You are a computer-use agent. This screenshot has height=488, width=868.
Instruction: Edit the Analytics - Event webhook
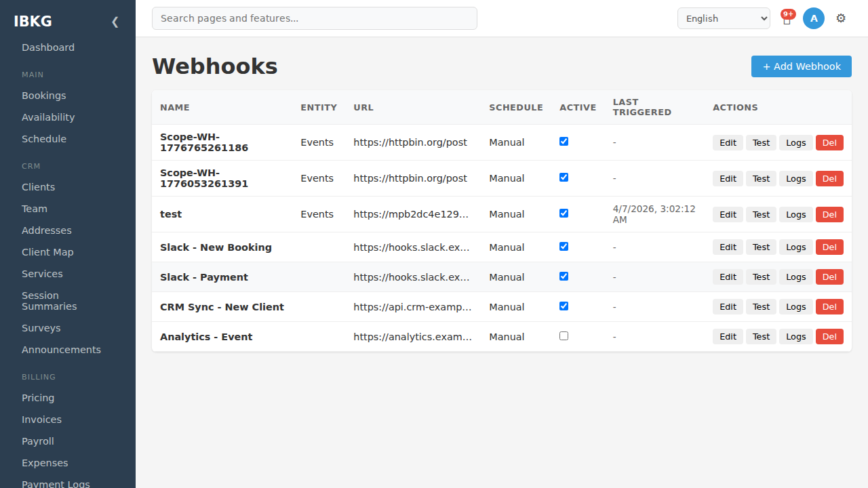[728, 336]
